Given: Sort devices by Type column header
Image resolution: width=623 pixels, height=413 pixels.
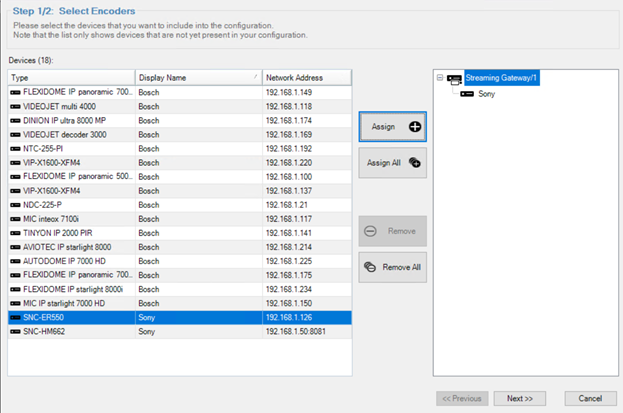Looking at the screenshot, I should point(70,77).
